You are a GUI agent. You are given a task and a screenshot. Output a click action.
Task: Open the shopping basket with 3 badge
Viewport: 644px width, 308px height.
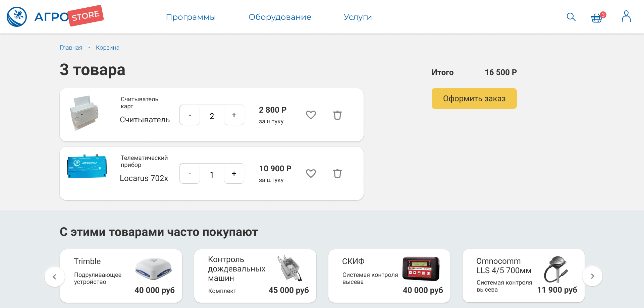click(598, 17)
